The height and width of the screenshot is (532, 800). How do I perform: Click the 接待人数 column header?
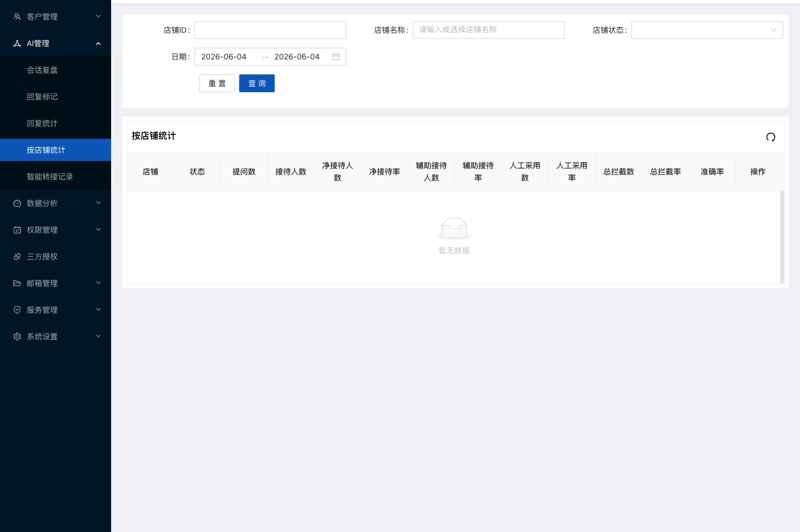point(291,172)
